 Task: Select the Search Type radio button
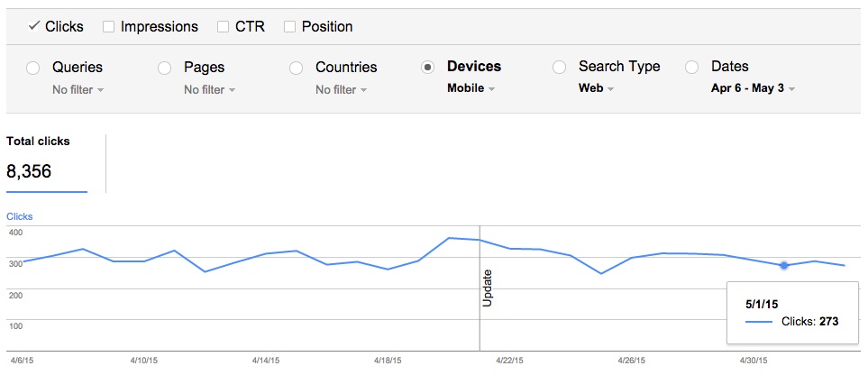tap(559, 68)
